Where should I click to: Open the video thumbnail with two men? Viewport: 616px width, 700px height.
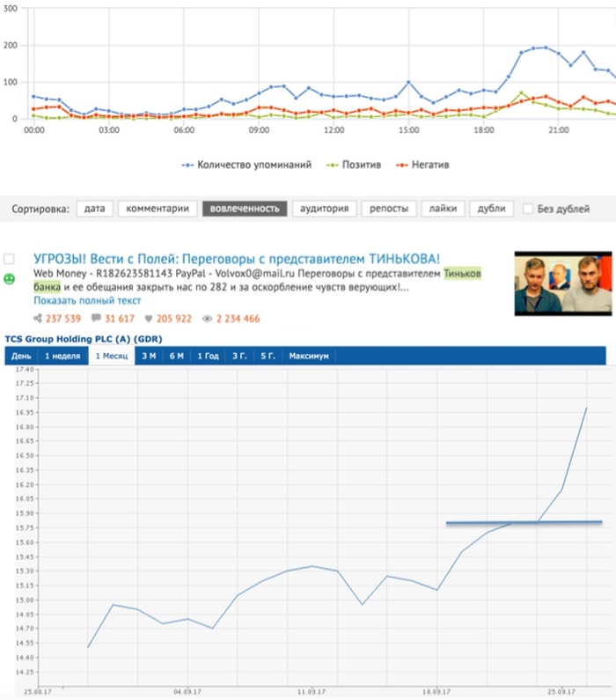(563, 283)
